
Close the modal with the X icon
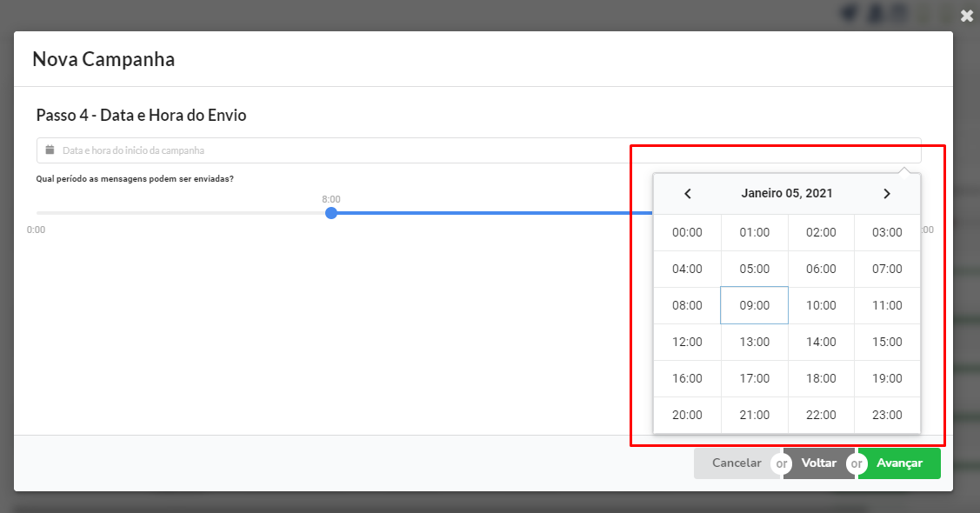967,17
